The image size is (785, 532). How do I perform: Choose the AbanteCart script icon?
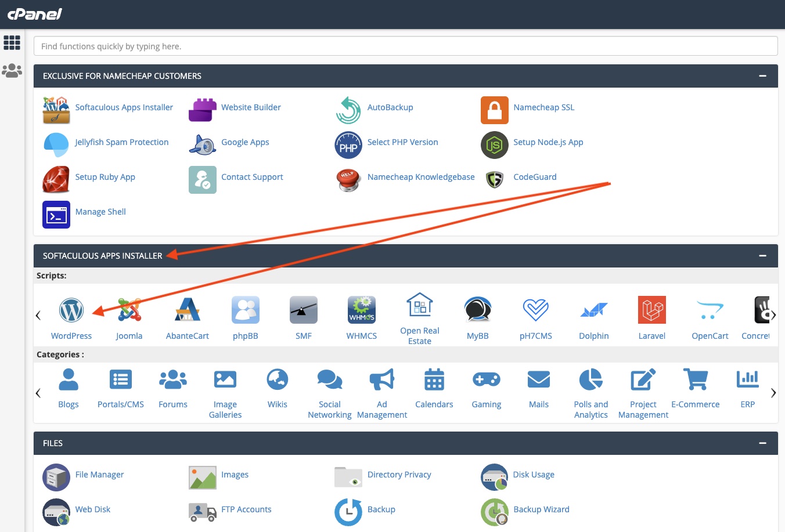188,310
